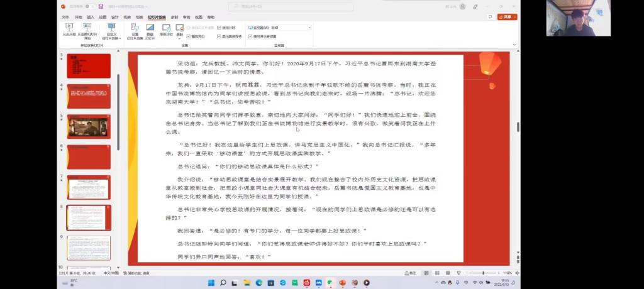Open the File (文件) menu

point(65,17)
